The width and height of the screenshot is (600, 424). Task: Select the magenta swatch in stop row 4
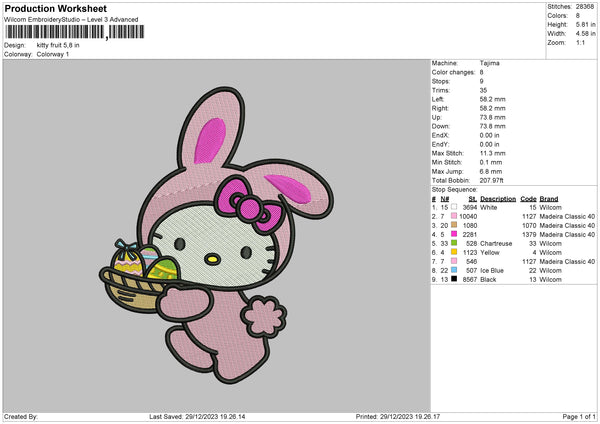[454, 235]
